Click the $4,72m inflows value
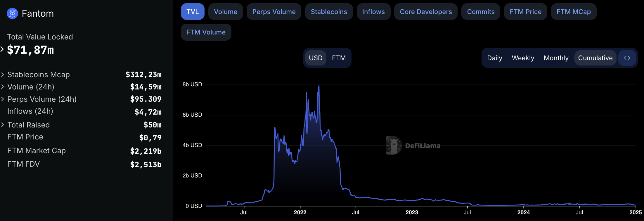Viewport: 644px width, 221px height. pyautogui.click(x=148, y=112)
